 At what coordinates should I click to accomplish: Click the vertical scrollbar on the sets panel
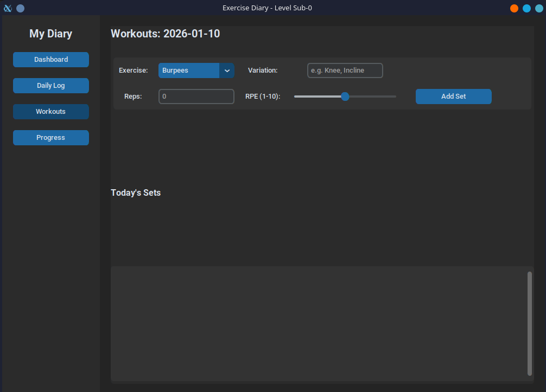click(528, 323)
